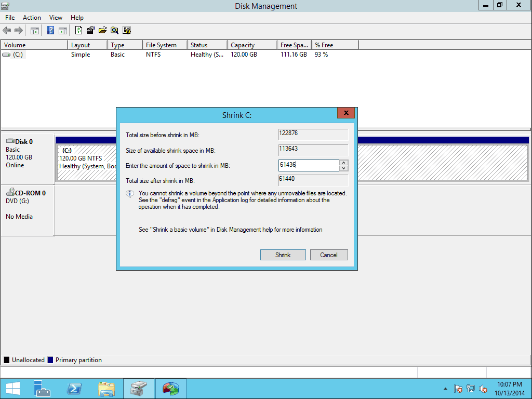Open the File menu
This screenshot has height=399, width=532.
click(10, 18)
